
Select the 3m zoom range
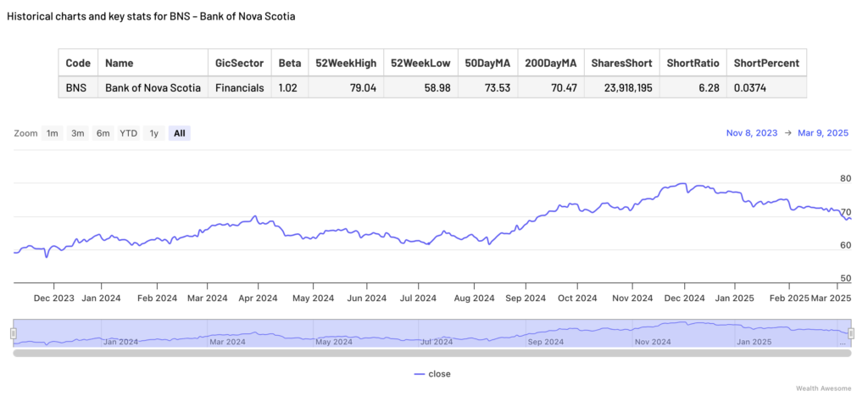coord(77,133)
